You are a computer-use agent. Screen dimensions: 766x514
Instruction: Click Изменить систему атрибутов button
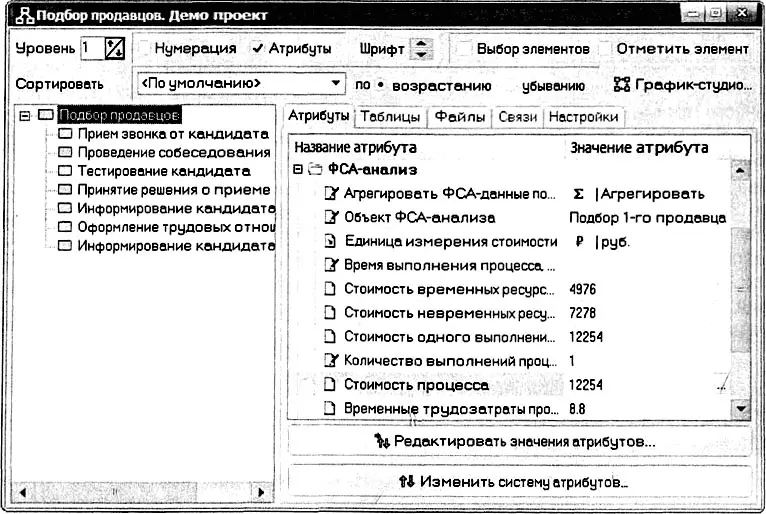point(519,482)
